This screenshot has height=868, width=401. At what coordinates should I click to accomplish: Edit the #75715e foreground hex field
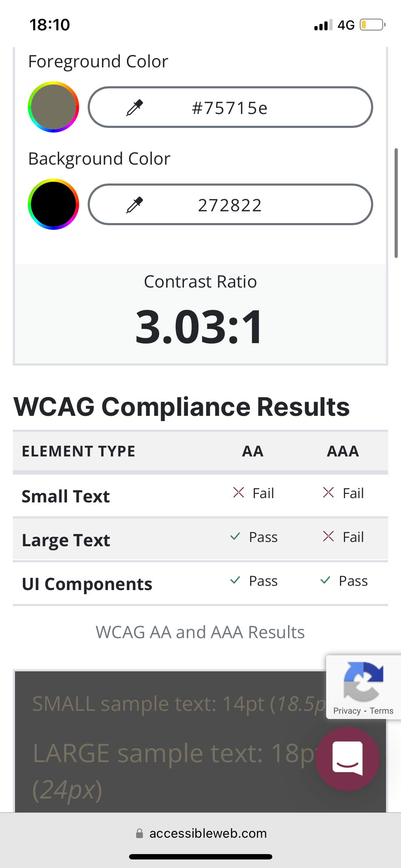pos(230,107)
